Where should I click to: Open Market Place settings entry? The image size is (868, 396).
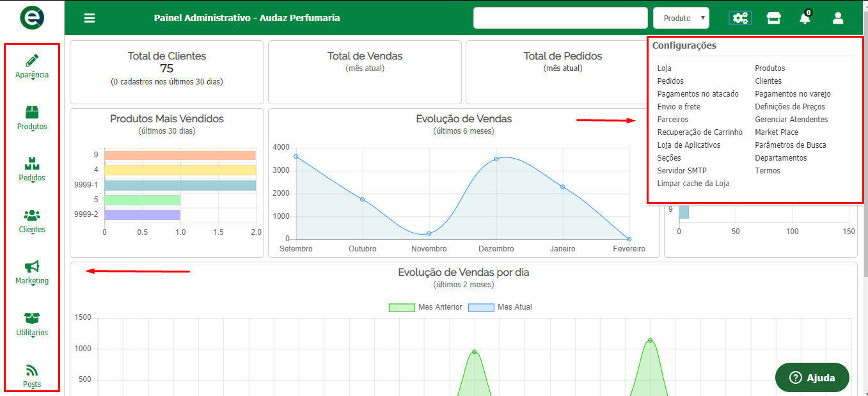[x=777, y=132]
